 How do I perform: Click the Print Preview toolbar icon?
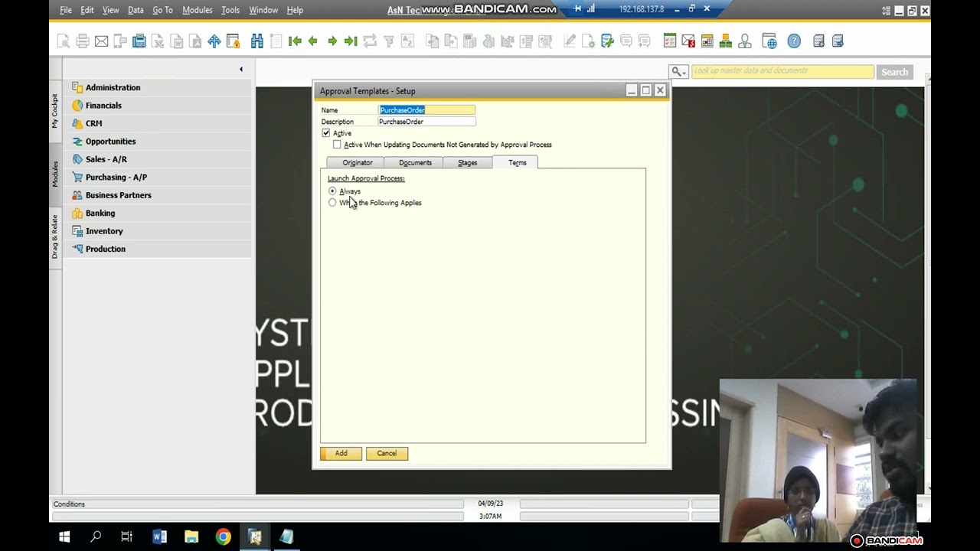pos(64,41)
